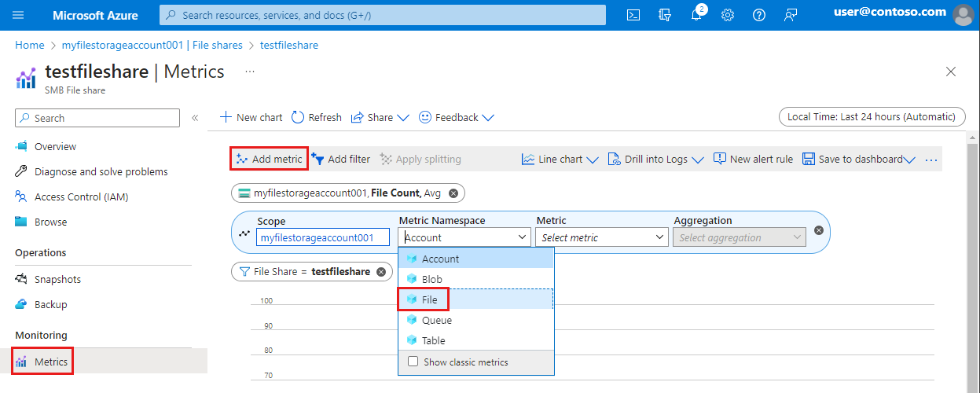Viewport: 980px width, 393px height.
Task: Choose Blob metric namespace option
Action: [x=431, y=279]
